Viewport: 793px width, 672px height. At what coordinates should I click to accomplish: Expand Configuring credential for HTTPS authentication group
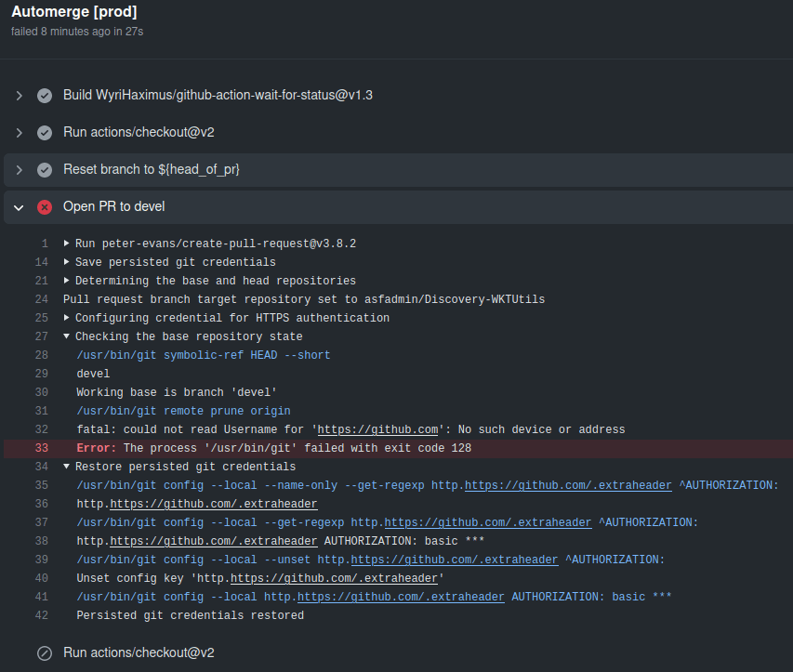(65, 318)
